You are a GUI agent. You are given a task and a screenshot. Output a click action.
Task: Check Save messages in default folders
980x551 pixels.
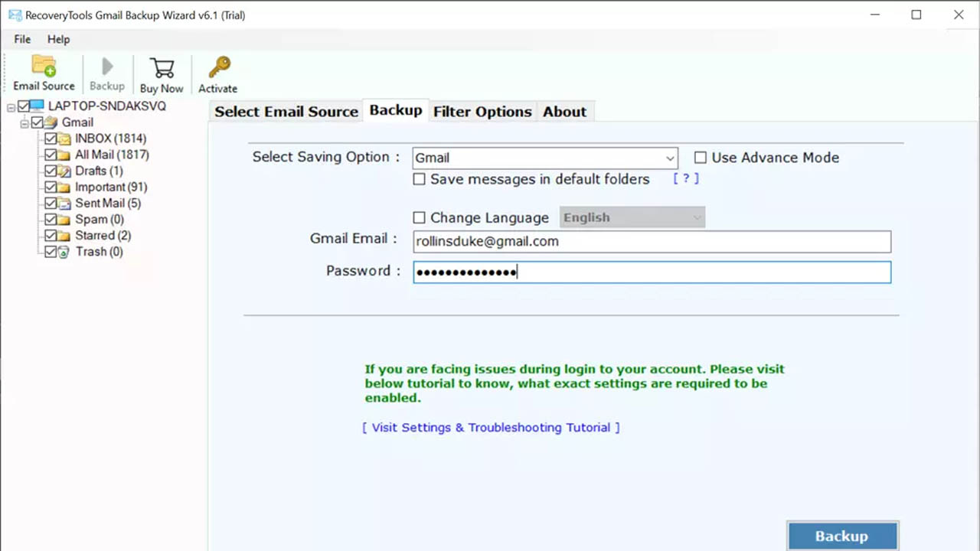419,179
